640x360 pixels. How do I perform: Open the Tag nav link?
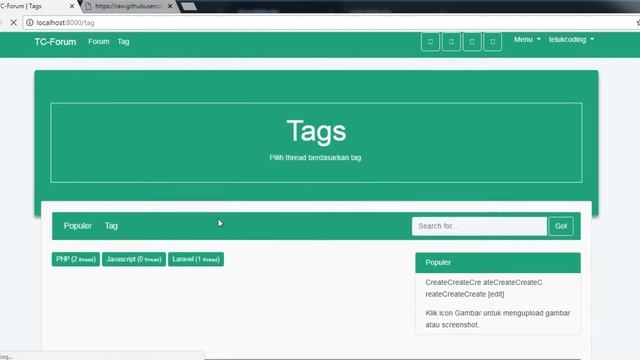coord(123,42)
